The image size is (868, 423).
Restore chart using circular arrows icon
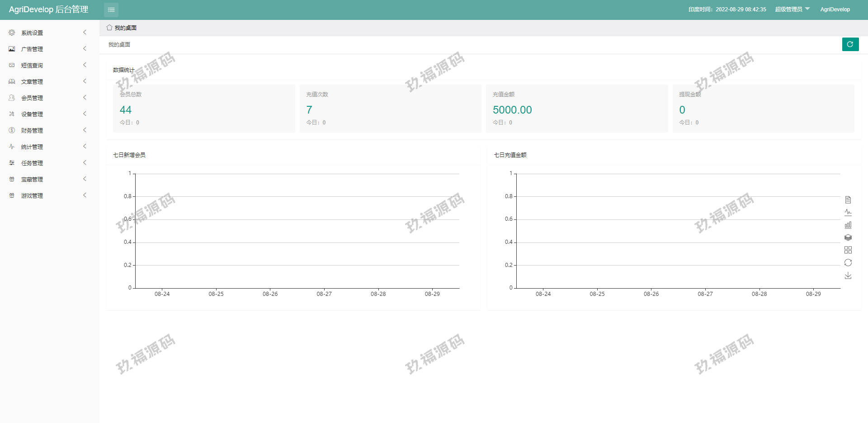(848, 263)
